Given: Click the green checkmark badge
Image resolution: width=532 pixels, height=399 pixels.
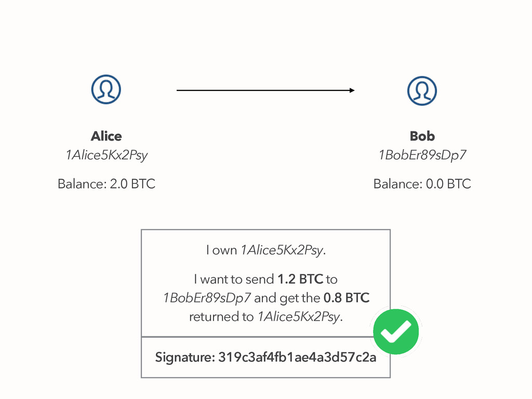Looking at the screenshot, I should [x=396, y=331].
